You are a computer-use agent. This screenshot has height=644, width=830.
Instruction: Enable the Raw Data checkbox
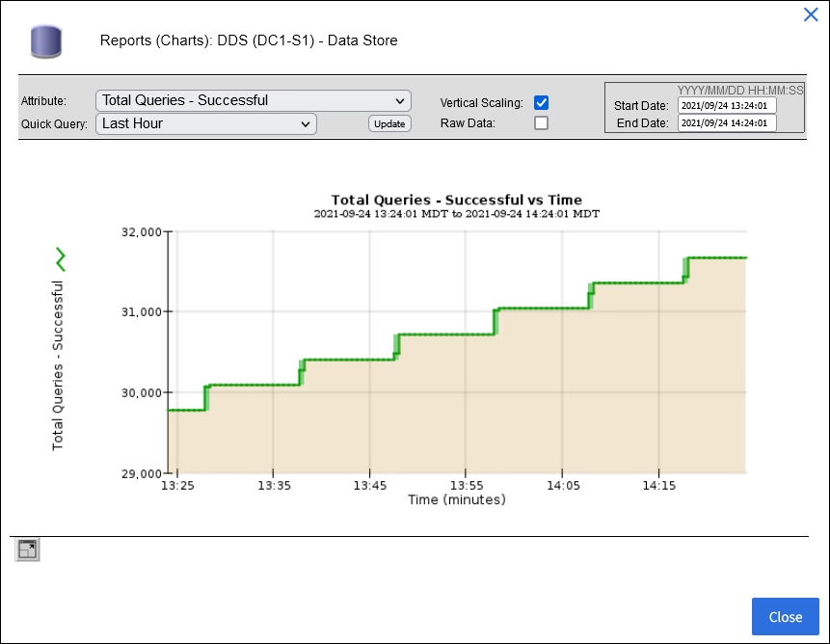click(x=542, y=123)
